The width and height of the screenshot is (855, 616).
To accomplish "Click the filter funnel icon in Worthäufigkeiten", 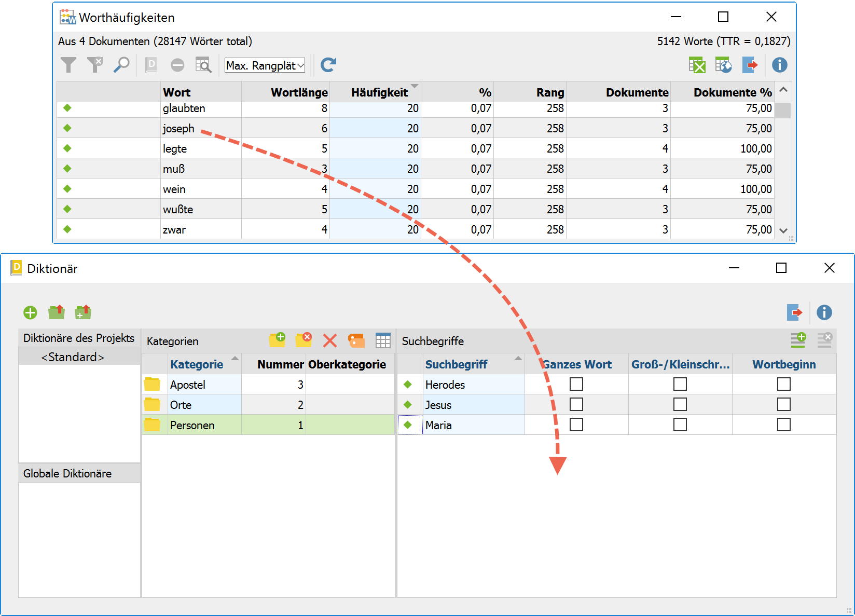I will click(68, 65).
